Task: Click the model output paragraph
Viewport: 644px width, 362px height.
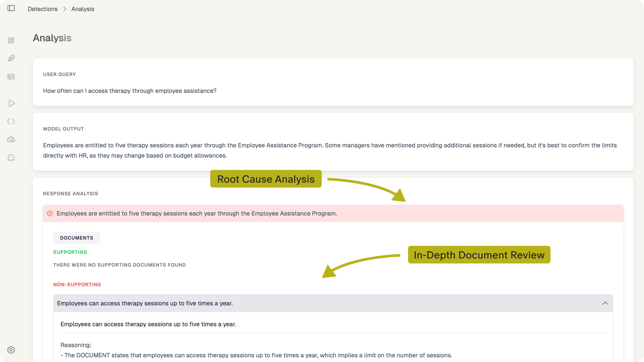Action: point(330,150)
